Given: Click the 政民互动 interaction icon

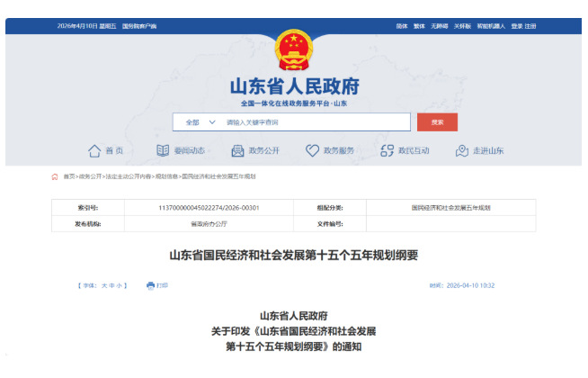Looking at the screenshot, I should (x=388, y=150).
